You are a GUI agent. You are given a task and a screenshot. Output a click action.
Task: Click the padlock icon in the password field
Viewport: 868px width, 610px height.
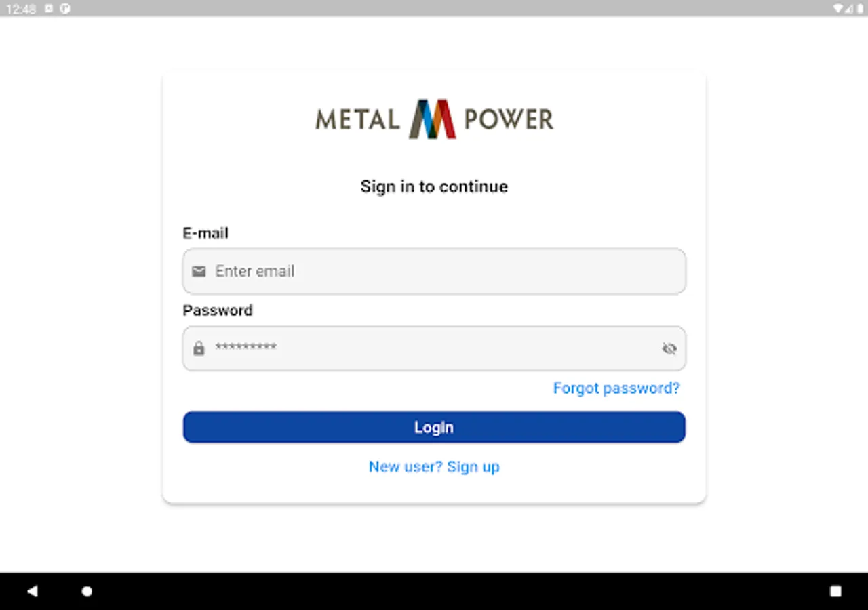tap(199, 348)
